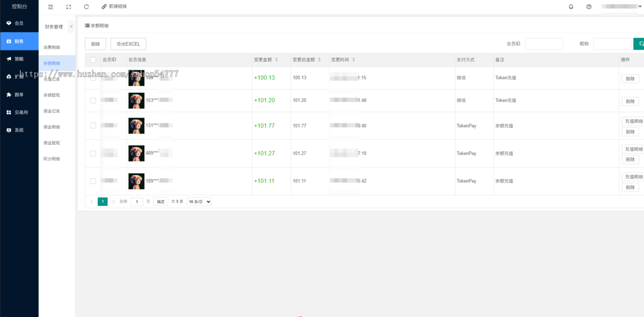This screenshot has height=317, width=644.
Task: Open 系统 icon in sidebar
Action: coord(9,130)
